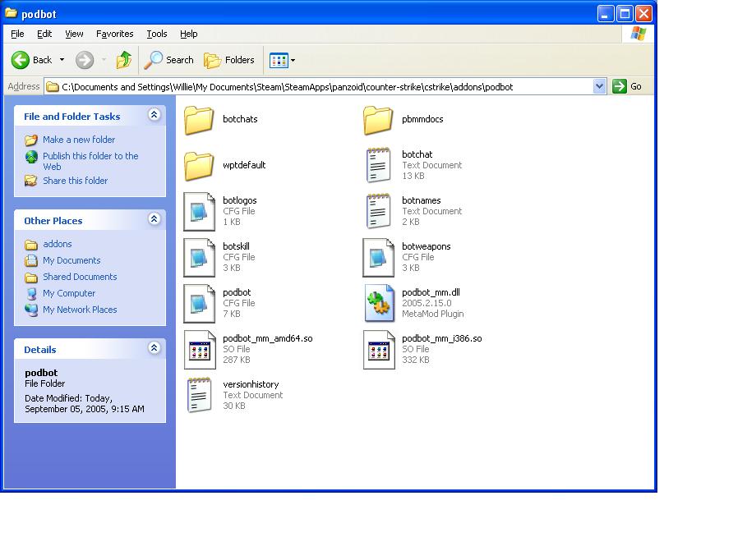747x560 pixels.
Task: Click Publish this folder to the Web
Action: point(90,161)
